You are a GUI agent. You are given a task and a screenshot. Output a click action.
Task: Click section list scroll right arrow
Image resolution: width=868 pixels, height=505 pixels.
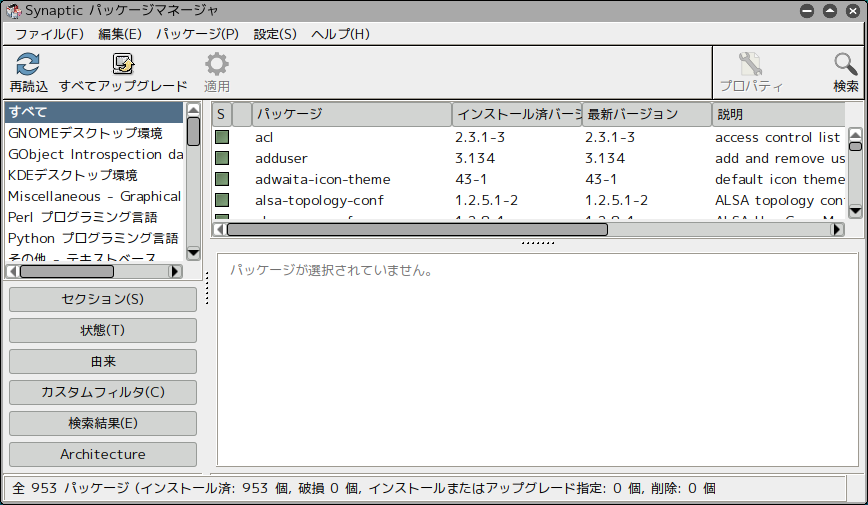[x=175, y=271]
